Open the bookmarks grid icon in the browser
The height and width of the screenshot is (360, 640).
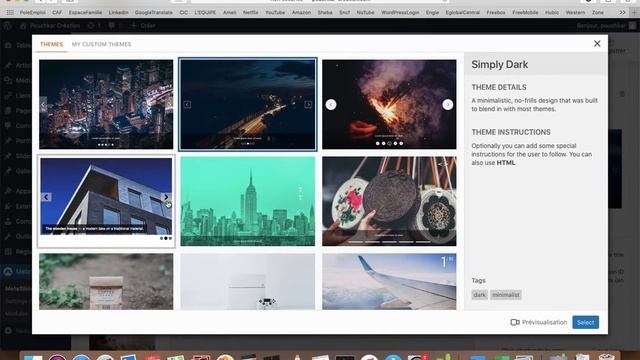coord(10,12)
